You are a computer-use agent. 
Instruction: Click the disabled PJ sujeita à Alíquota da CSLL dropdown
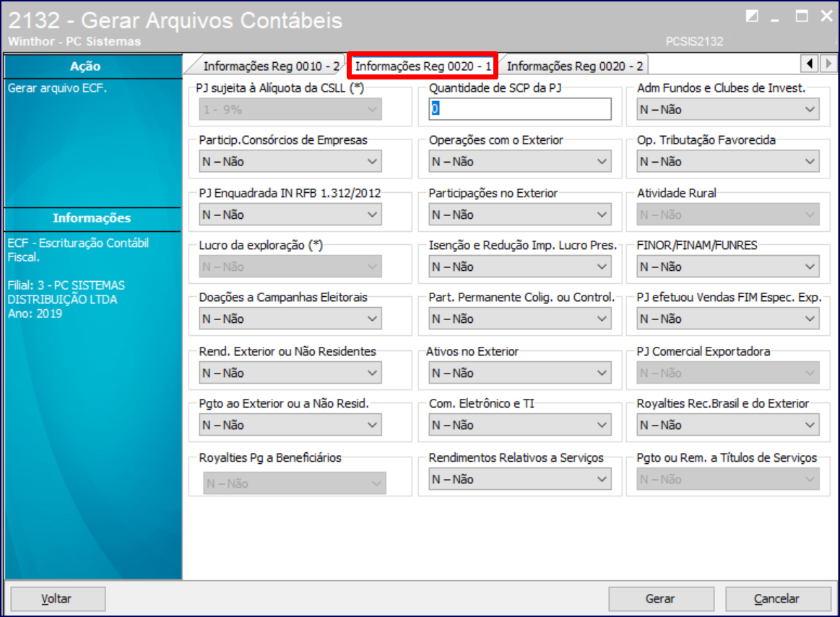pos(290,109)
